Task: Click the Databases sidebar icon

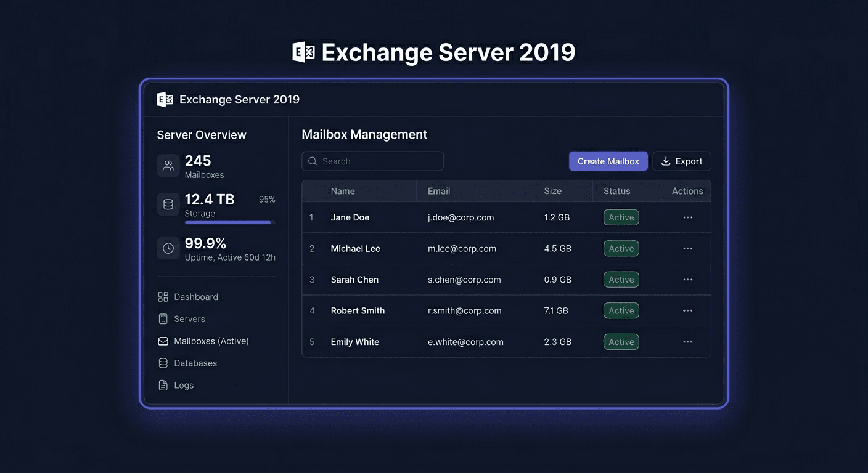Action: coord(163,363)
